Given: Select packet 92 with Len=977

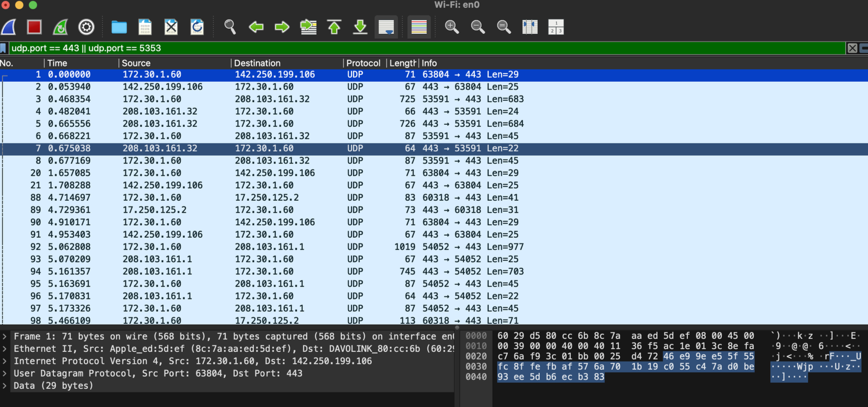Looking at the screenshot, I should (x=434, y=247).
